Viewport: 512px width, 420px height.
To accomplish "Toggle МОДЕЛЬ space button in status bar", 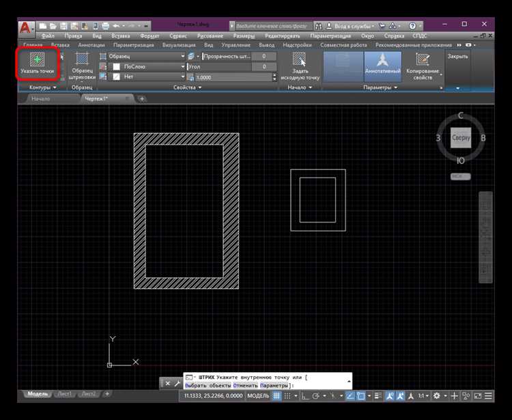I will [x=258, y=395].
